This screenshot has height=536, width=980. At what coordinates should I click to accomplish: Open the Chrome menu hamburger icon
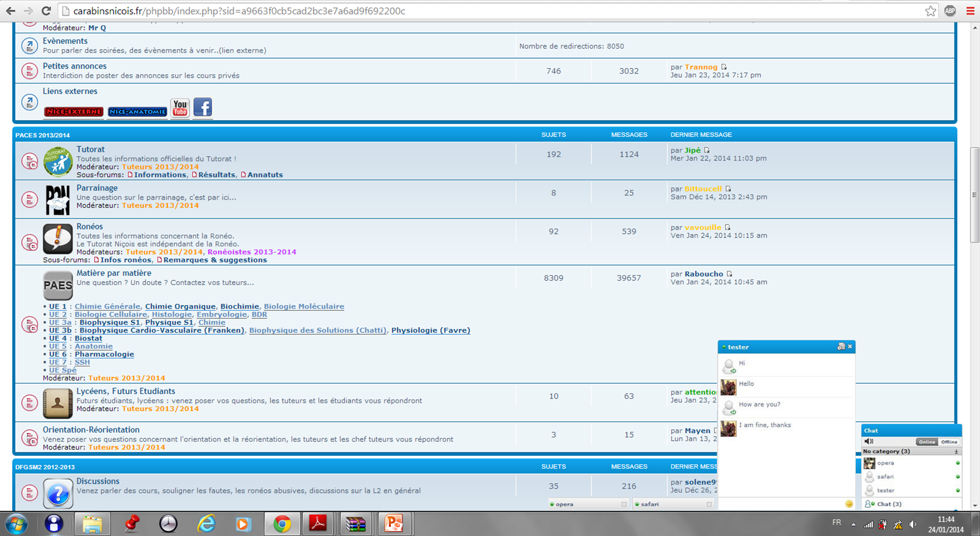click(x=970, y=11)
